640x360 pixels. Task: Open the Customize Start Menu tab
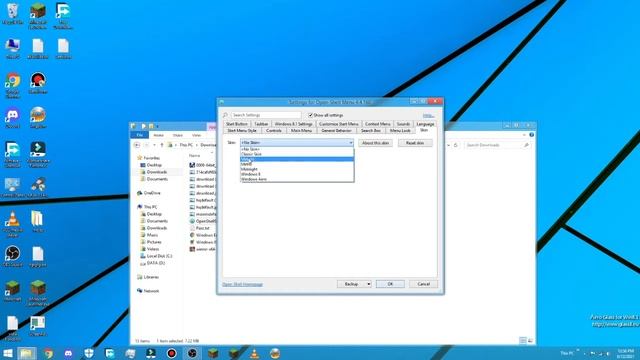338,124
